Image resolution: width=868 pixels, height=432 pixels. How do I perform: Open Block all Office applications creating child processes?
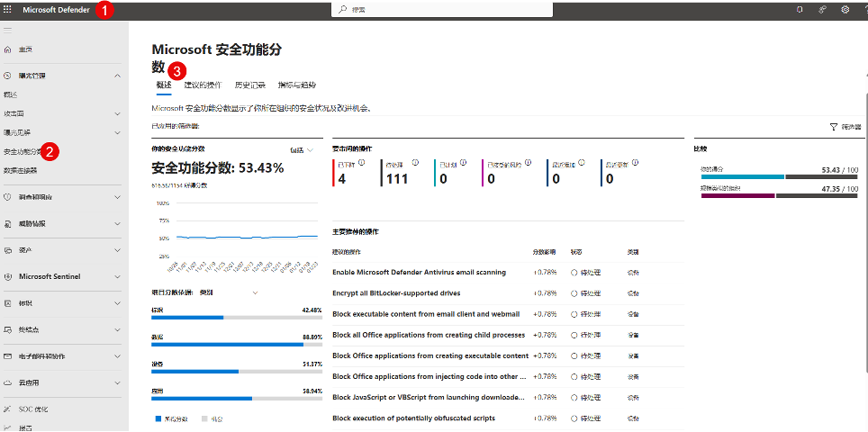[x=429, y=335]
